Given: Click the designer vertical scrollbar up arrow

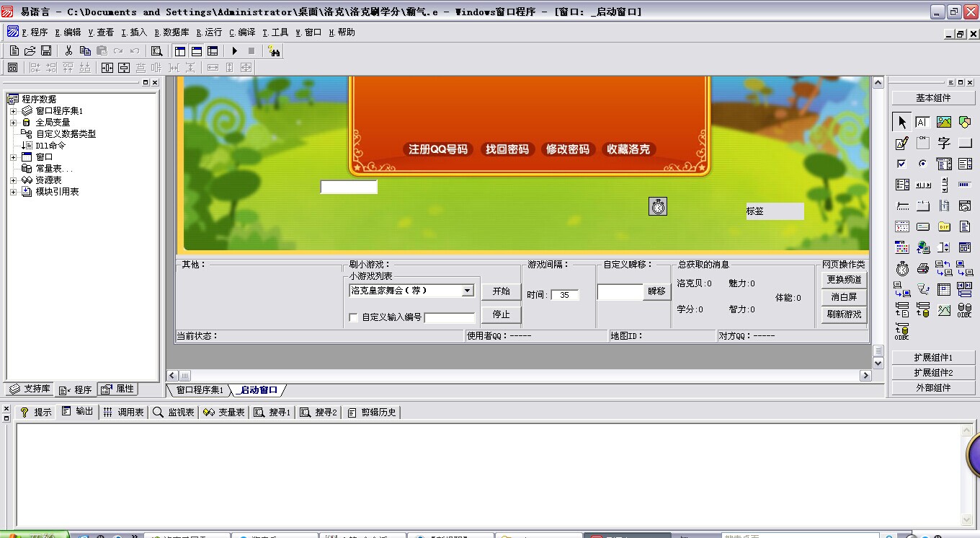Looking at the screenshot, I should point(878,82).
